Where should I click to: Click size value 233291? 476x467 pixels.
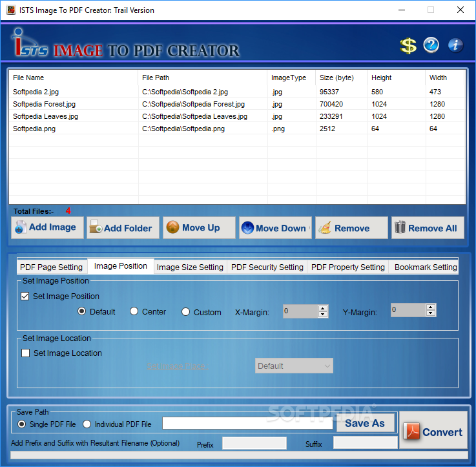(331, 116)
